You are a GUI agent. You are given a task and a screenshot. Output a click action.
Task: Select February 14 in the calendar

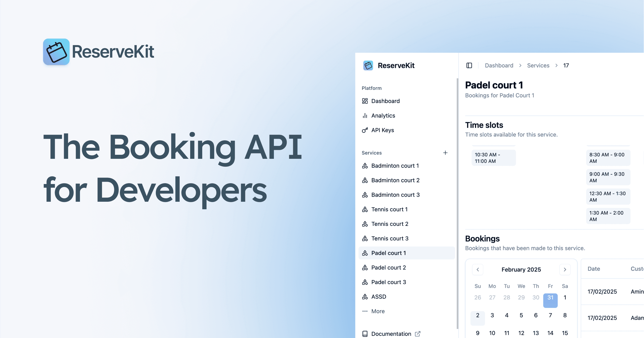[x=550, y=333]
